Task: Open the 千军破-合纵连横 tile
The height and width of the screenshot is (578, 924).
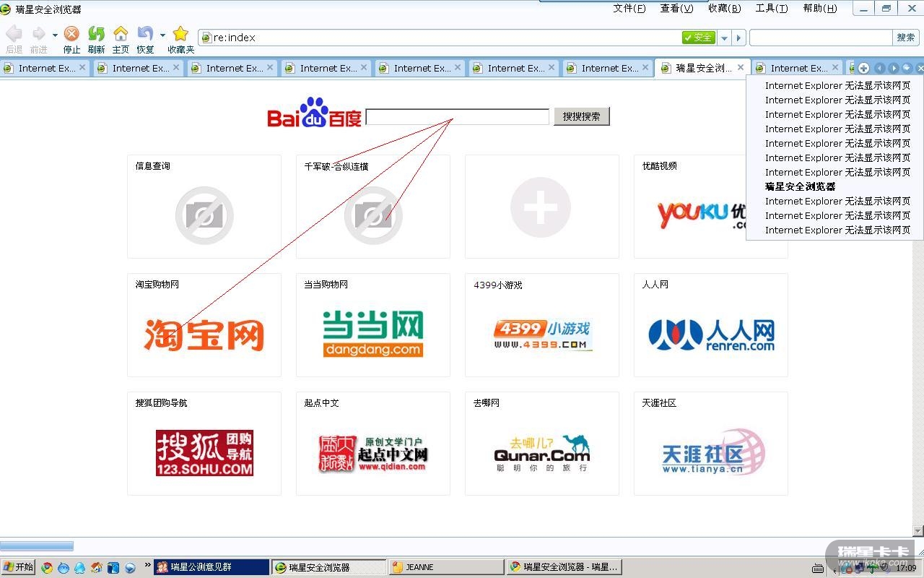Action: point(373,207)
